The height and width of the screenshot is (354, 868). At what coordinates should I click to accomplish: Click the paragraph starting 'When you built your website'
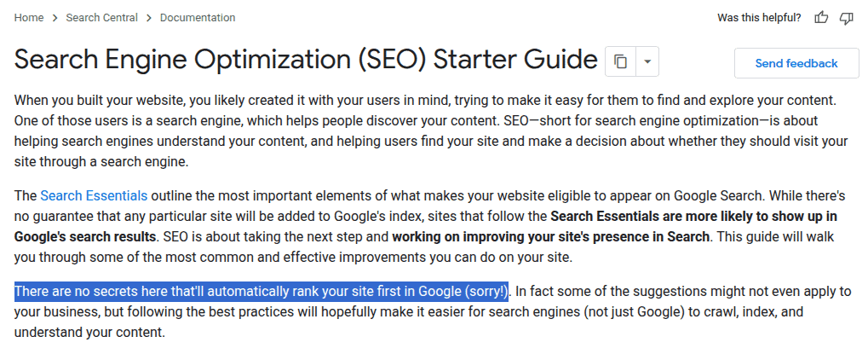pyautogui.click(x=431, y=131)
